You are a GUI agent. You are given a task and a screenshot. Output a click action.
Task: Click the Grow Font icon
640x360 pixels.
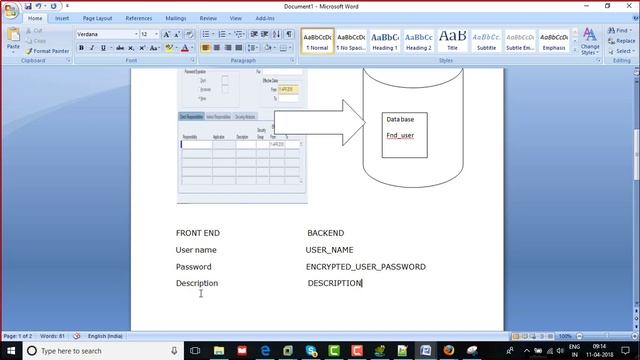pyautogui.click(x=167, y=34)
